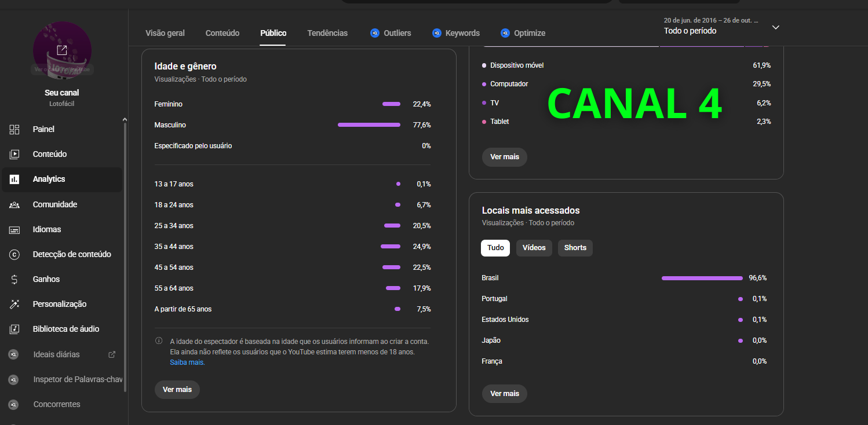Click the 'Idade e gênero' card title

coord(185,67)
